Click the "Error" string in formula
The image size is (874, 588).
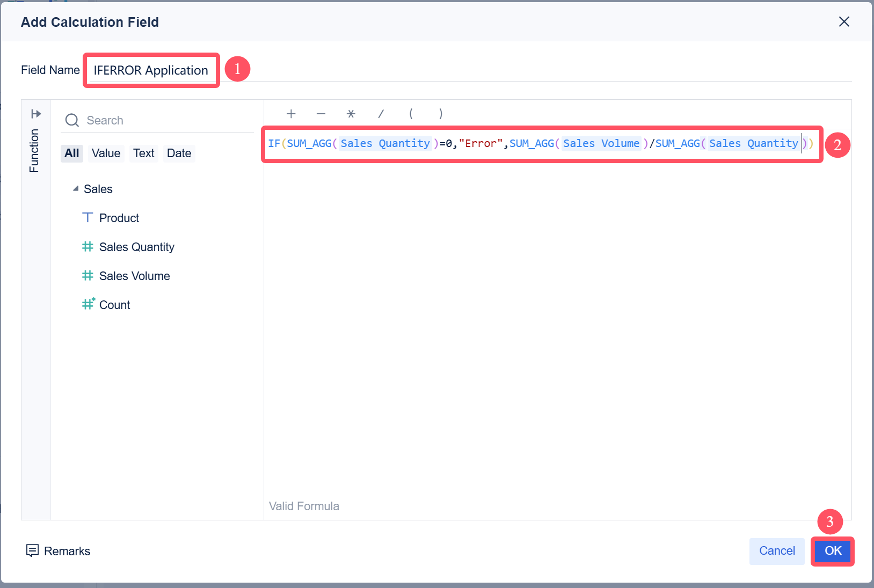tap(481, 143)
